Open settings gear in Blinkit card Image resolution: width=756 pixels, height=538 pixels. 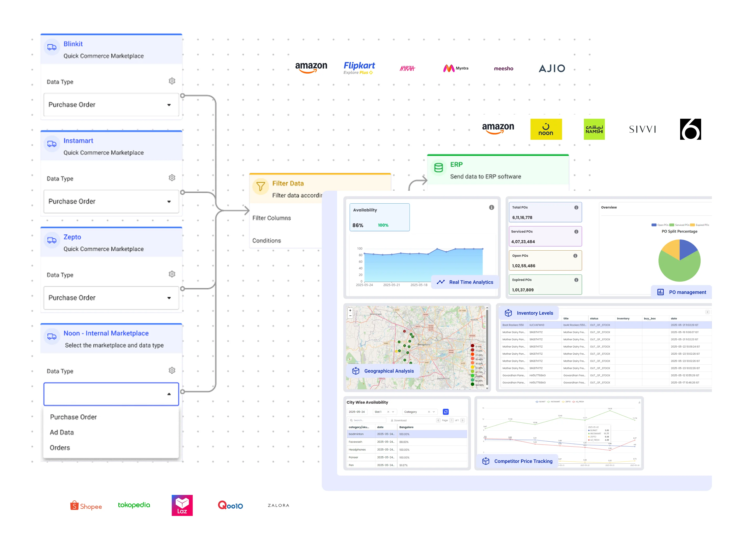(172, 81)
